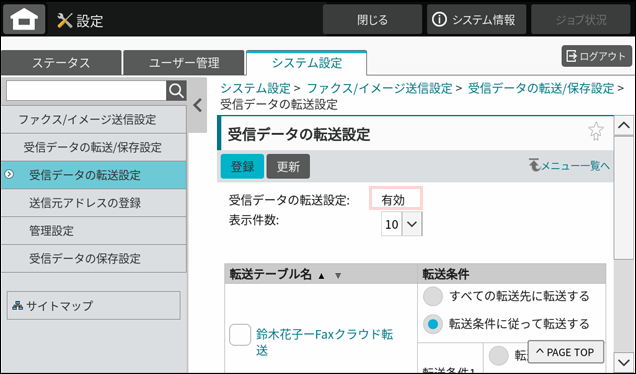Click the 設定 wrench icon
The width and height of the screenshot is (636, 374).
pos(64,20)
